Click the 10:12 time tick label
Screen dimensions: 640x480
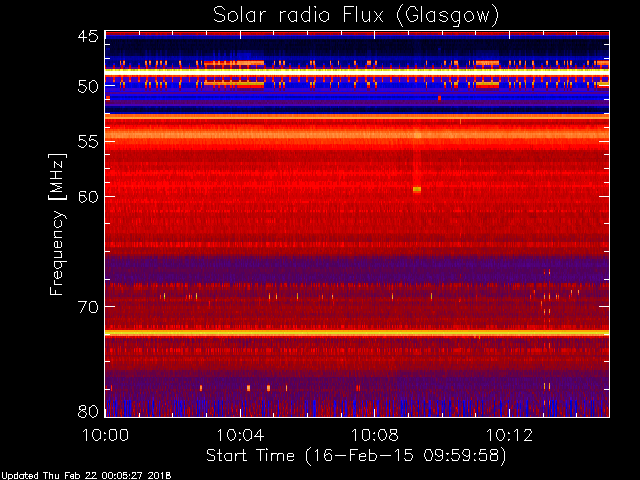pyautogui.click(x=509, y=435)
